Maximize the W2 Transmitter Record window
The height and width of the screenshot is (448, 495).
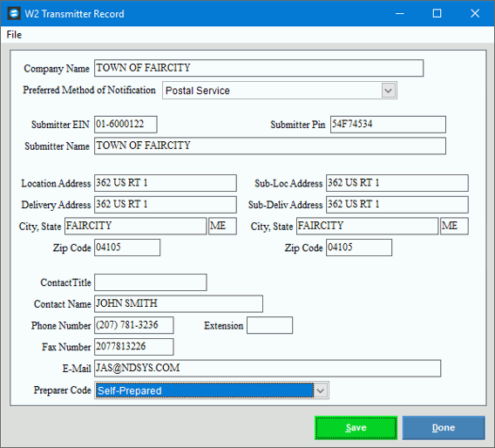437,14
